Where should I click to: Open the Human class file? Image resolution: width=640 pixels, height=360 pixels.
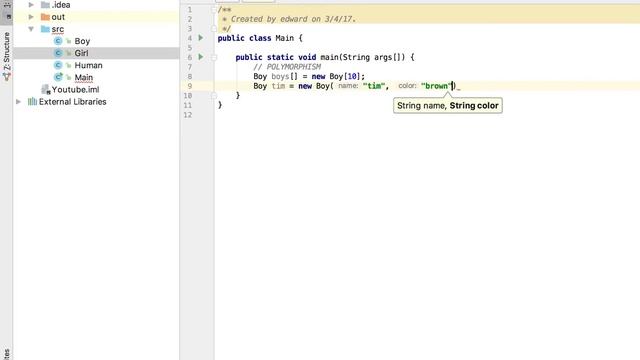[88, 65]
